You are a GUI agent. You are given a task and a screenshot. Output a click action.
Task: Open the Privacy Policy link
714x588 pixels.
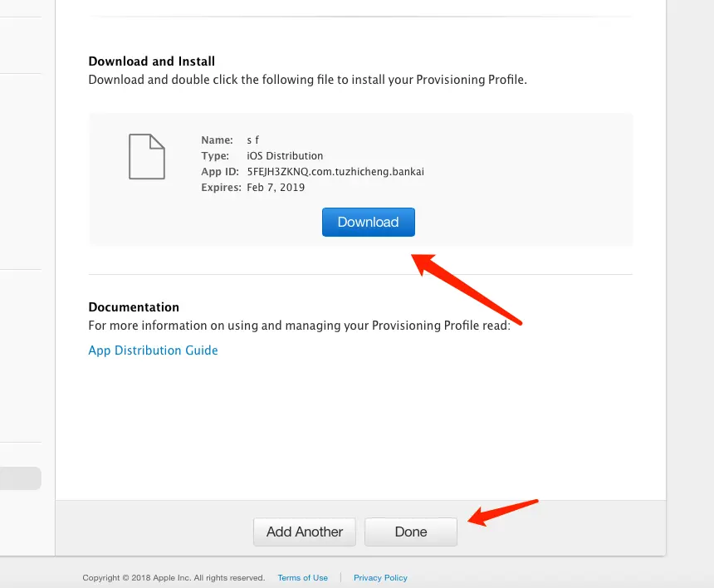[x=381, y=577]
